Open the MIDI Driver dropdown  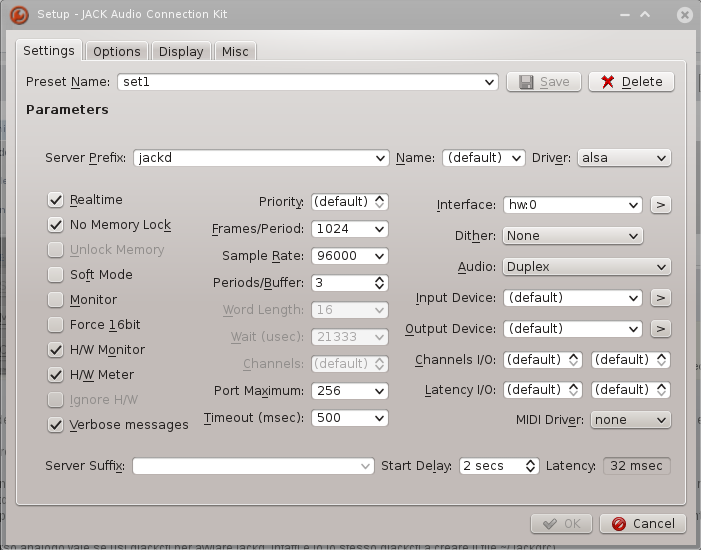pos(631,420)
